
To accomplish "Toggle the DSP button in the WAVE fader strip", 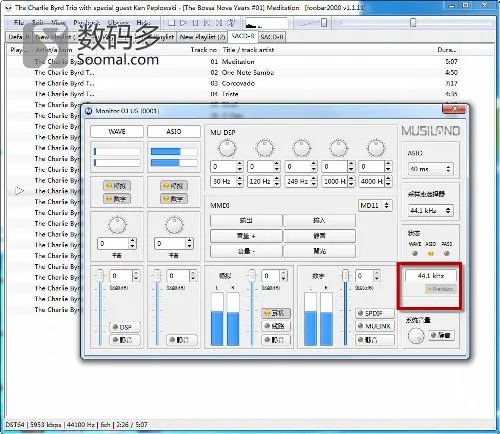I will (125, 327).
